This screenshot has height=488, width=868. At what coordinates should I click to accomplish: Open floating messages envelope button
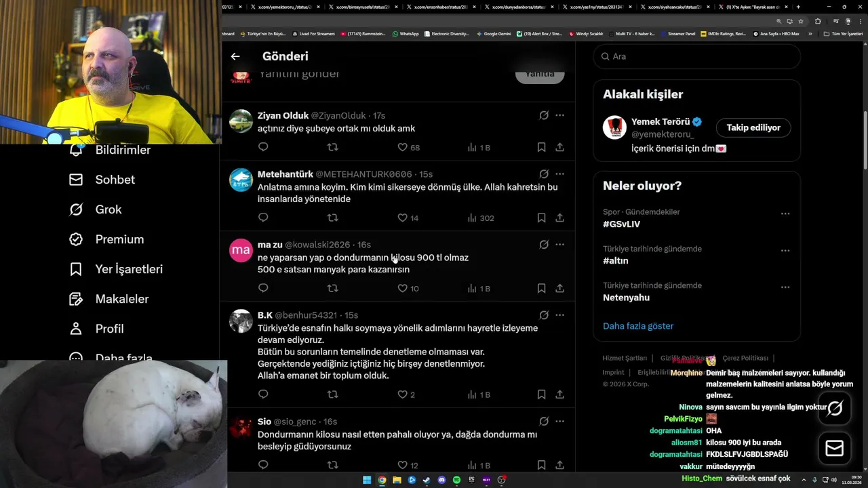pyautogui.click(x=835, y=448)
